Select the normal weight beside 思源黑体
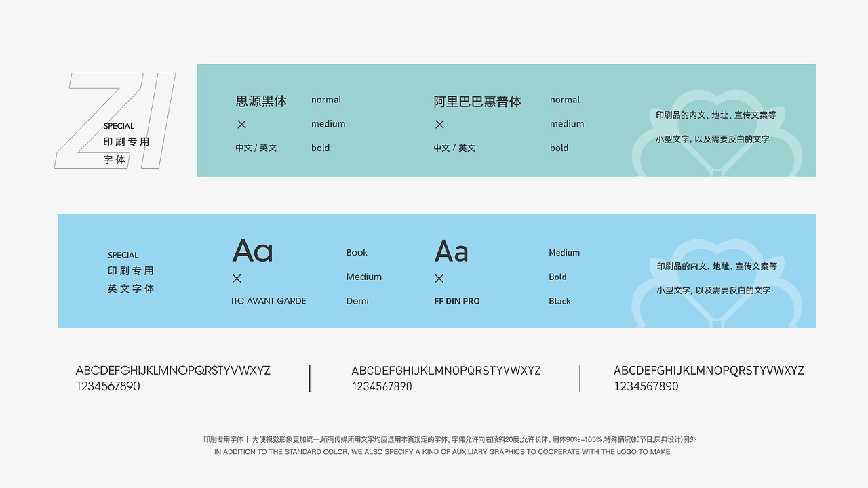868x488 pixels. [x=326, y=100]
